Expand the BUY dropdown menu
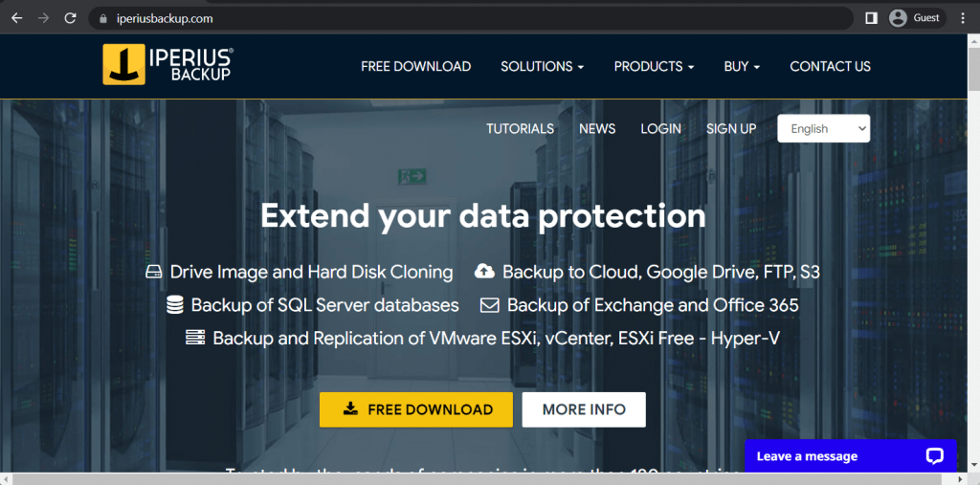 (742, 66)
